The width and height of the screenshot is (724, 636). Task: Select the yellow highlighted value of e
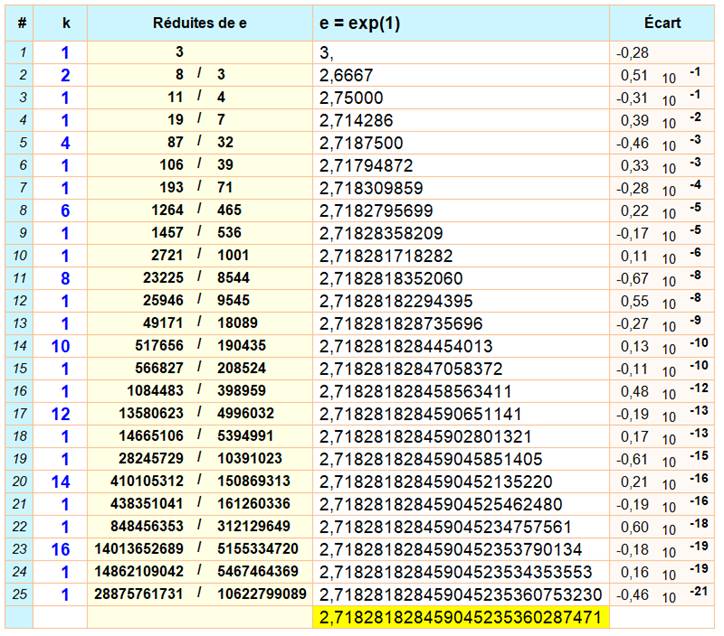(460, 617)
